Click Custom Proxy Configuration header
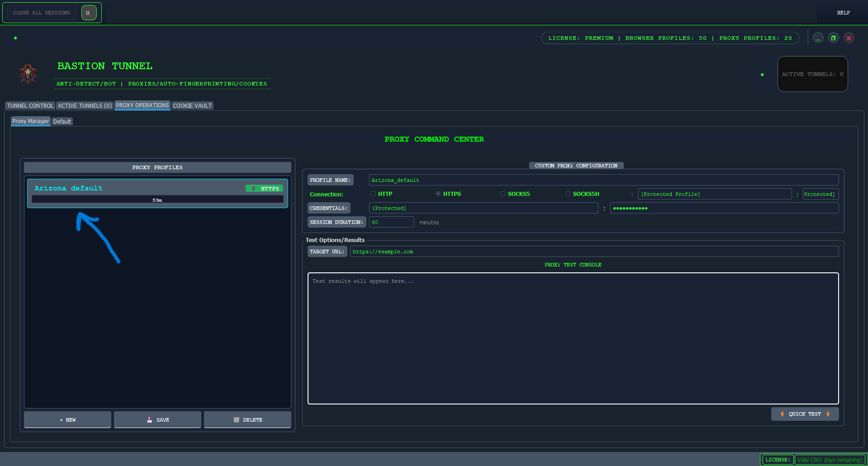 (576, 166)
